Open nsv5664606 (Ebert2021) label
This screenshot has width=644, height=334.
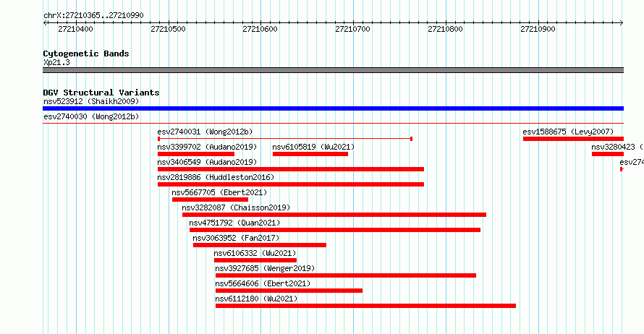point(263,283)
